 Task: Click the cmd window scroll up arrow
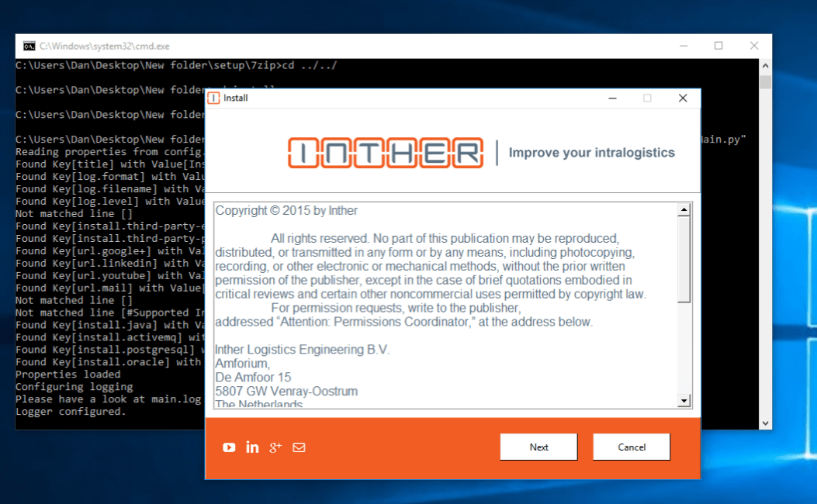[x=765, y=66]
